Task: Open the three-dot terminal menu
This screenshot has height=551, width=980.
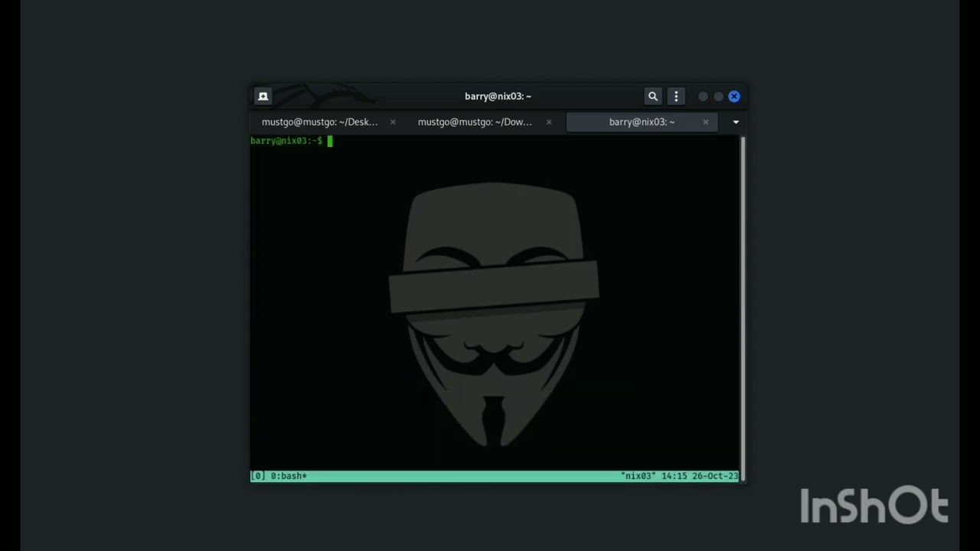Action: click(x=676, y=96)
